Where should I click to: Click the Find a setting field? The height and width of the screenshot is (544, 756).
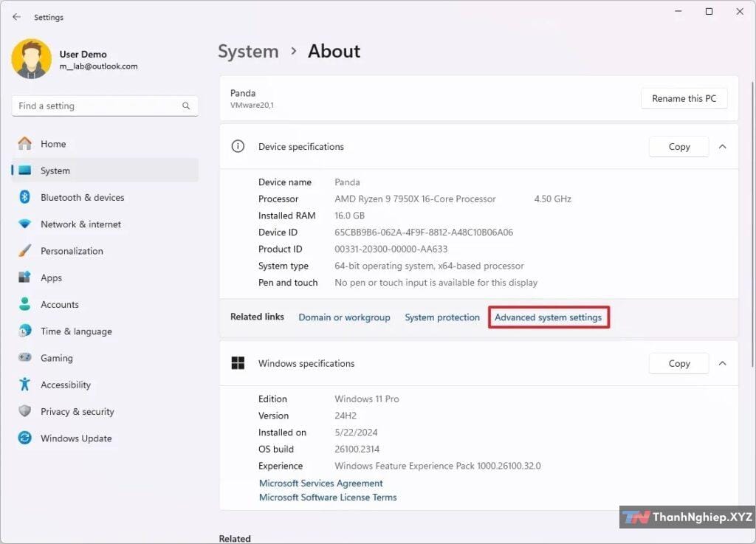(x=105, y=106)
